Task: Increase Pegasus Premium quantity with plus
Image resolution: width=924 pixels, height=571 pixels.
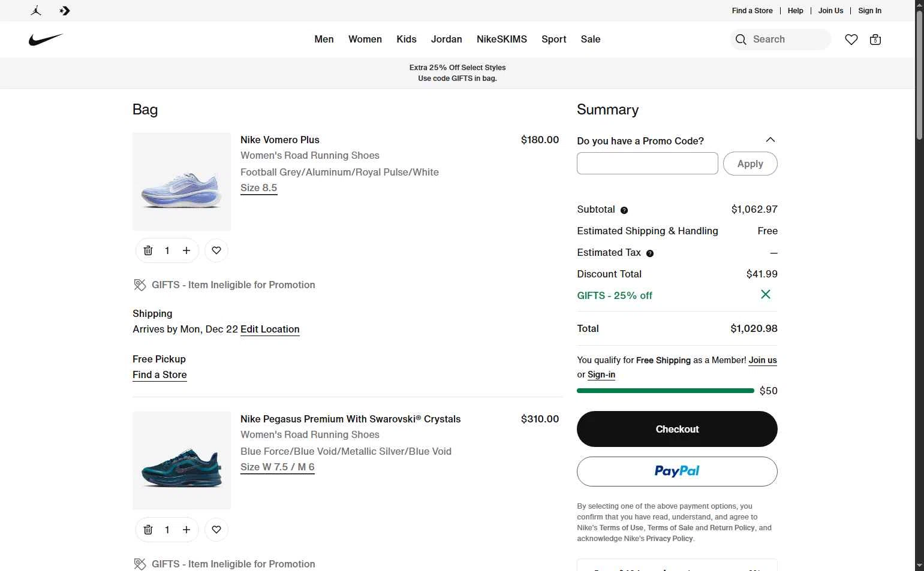Action: click(x=186, y=530)
